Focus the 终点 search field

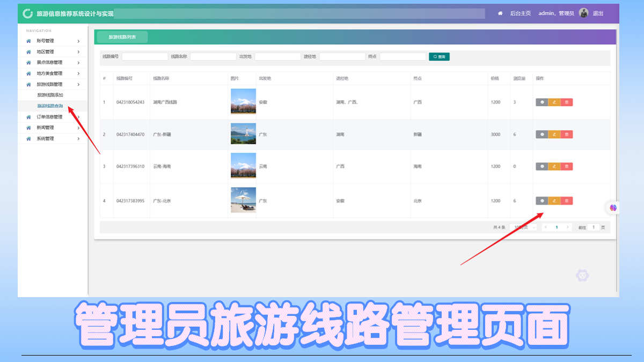(402, 56)
